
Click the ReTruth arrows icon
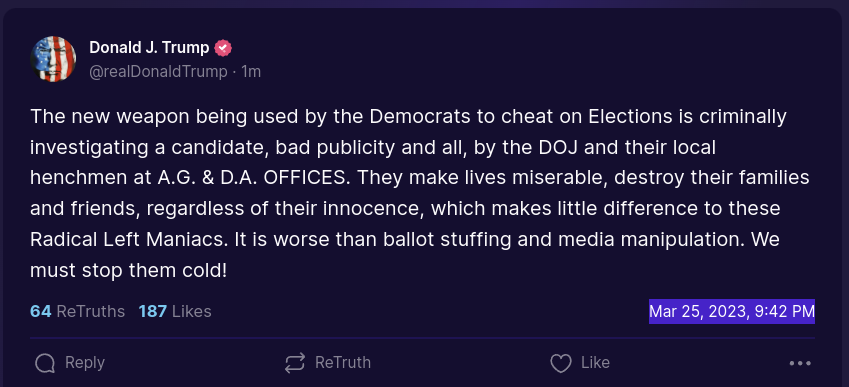[295, 363]
